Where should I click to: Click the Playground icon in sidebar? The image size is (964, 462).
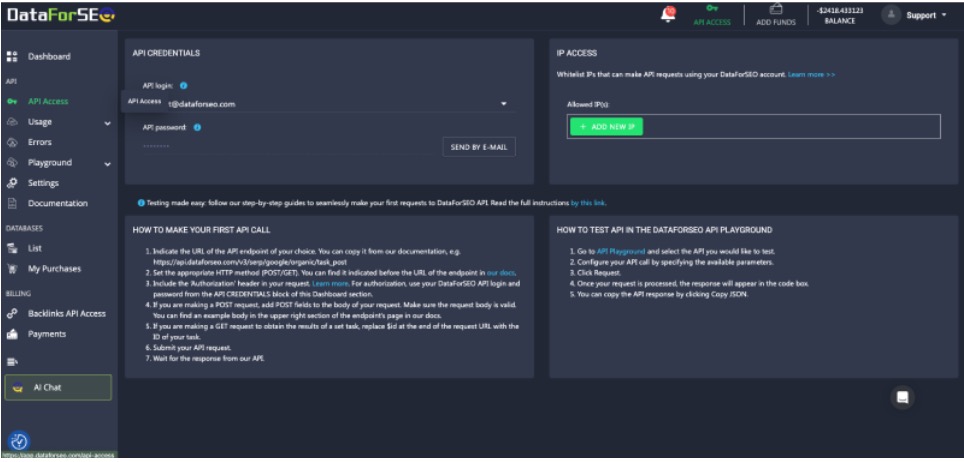pos(12,162)
